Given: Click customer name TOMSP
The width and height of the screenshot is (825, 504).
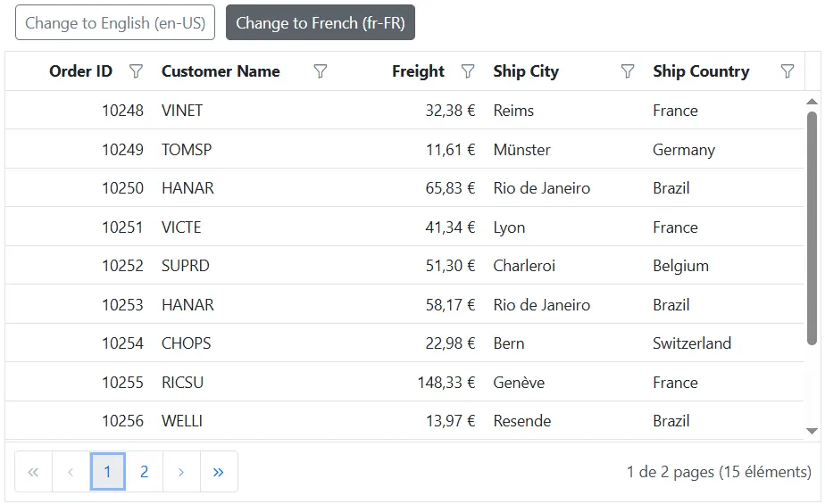Looking at the screenshot, I should pyautogui.click(x=187, y=150).
